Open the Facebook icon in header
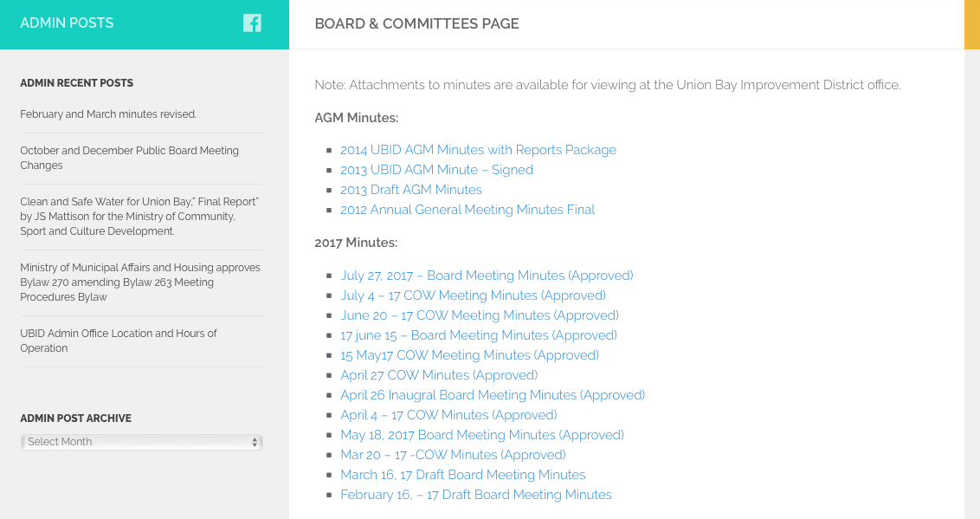This screenshot has height=519, width=980. [252, 23]
